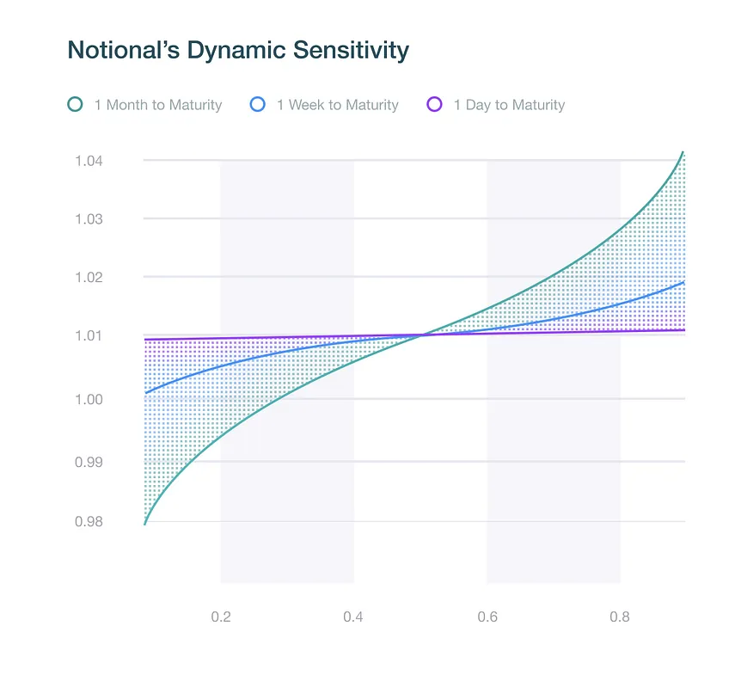This screenshot has width=729, height=700.
Task: Toggle the 1 Week to Maturity label
Action: (338, 105)
